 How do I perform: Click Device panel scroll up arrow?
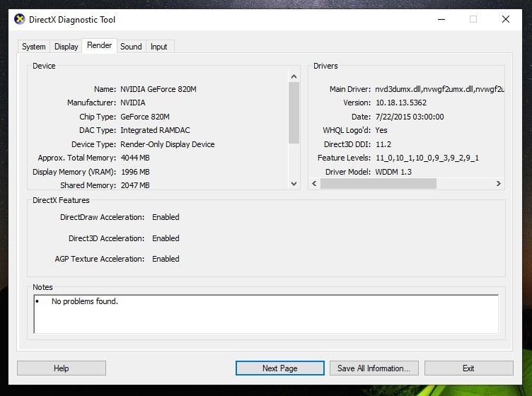pyautogui.click(x=294, y=76)
